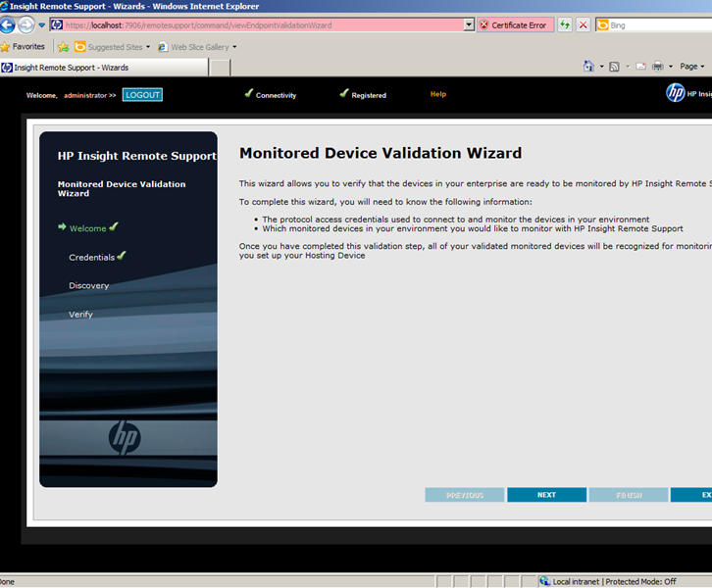Refresh the page with the green arrows icon
This screenshot has height=588, width=712.
(x=565, y=24)
